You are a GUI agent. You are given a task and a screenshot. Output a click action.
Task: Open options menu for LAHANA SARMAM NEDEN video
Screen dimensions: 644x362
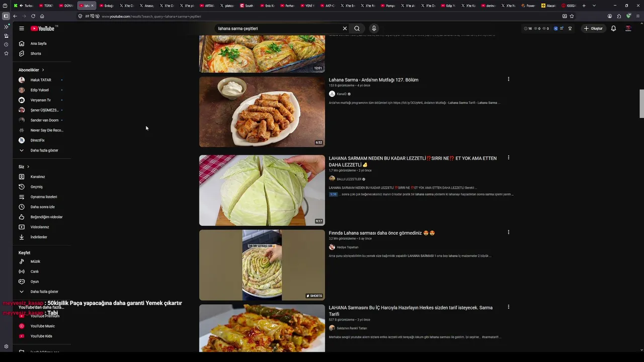click(x=509, y=157)
